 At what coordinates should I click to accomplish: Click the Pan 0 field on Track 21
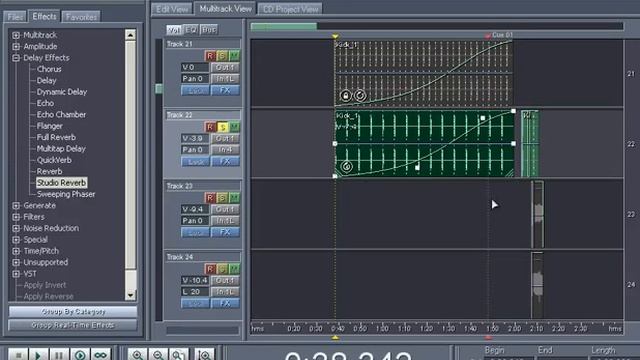coord(195,79)
